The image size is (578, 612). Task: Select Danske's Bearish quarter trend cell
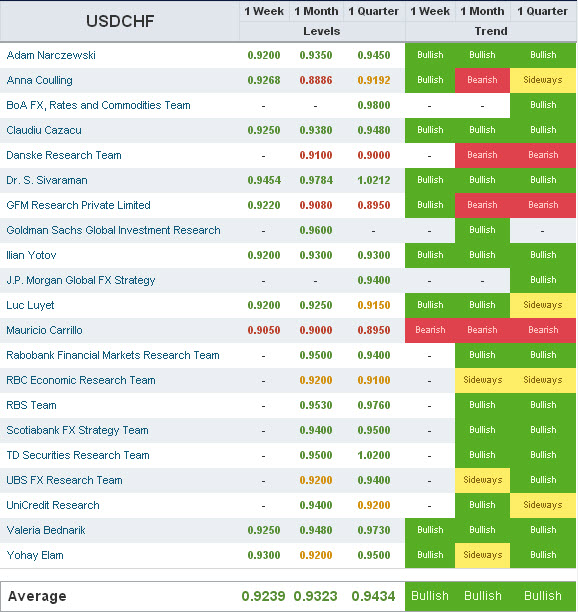click(x=543, y=155)
